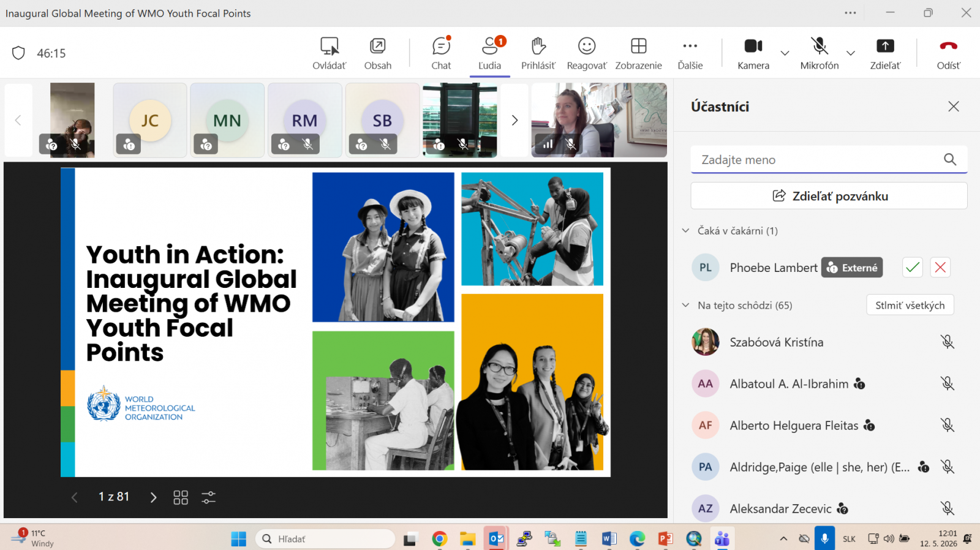
Task: Select the SB participant tile
Action: 382,120
